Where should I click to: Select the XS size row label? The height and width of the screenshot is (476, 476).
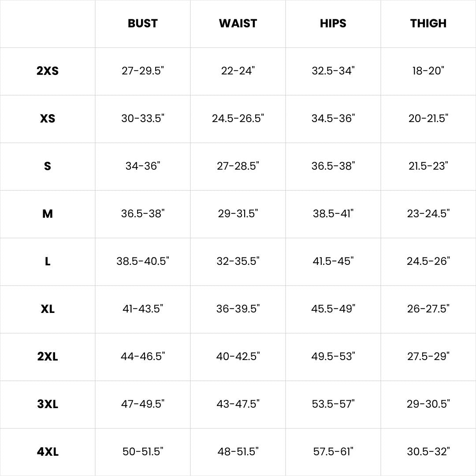(x=47, y=119)
